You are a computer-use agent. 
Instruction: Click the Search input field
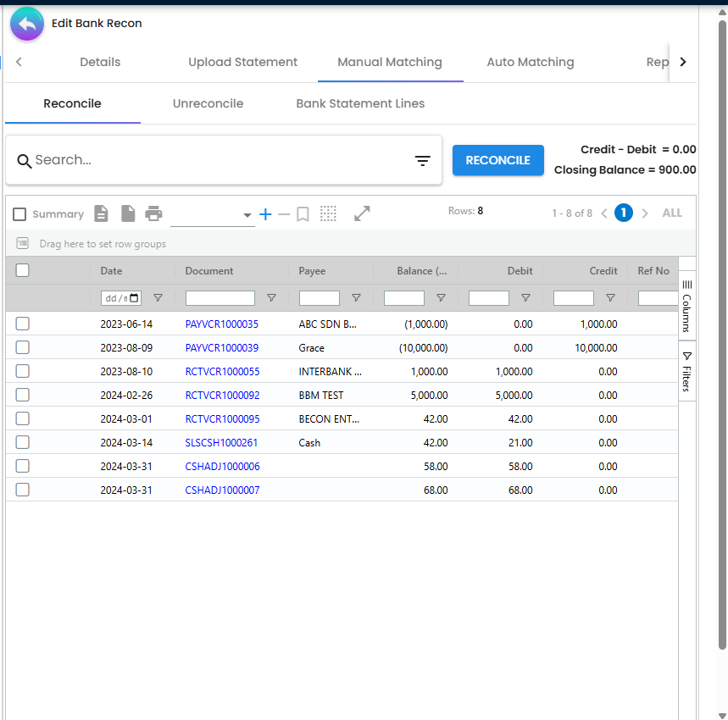(x=223, y=160)
